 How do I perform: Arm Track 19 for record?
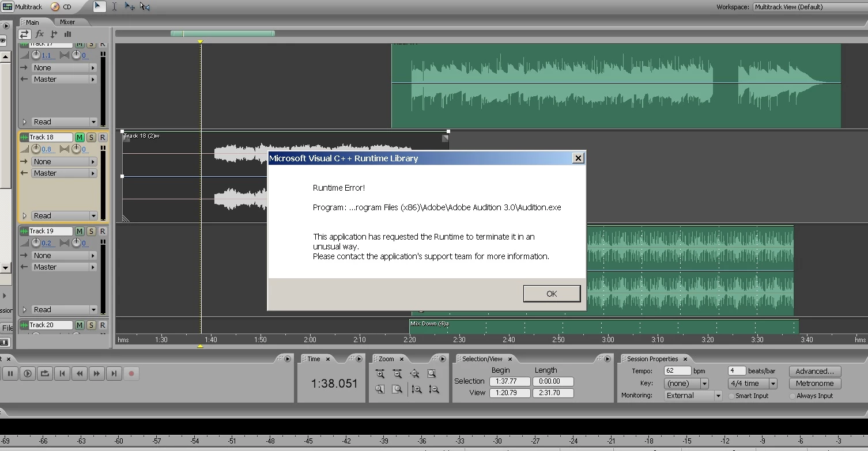[103, 231]
